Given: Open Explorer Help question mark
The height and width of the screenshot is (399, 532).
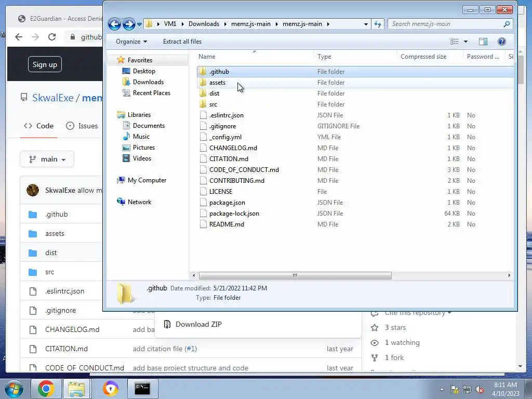Looking at the screenshot, I should tap(502, 42).
